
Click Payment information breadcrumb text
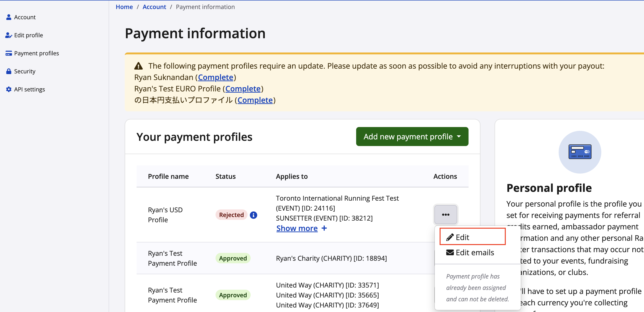click(x=205, y=7)
